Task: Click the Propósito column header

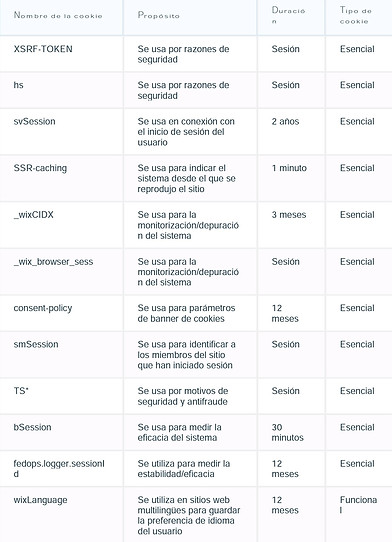Action: pyautogui.click(x=159, y=15)
